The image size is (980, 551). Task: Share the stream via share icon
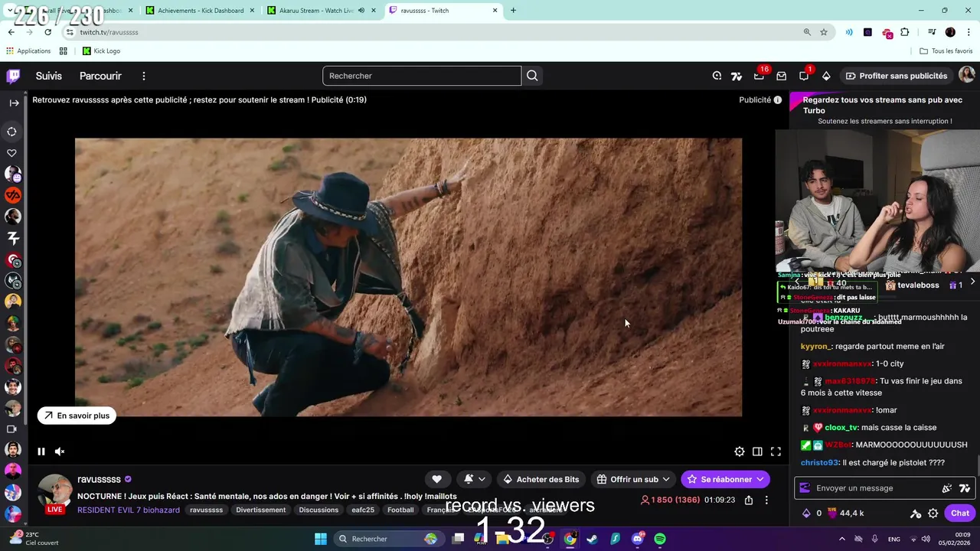pos(749,500)
